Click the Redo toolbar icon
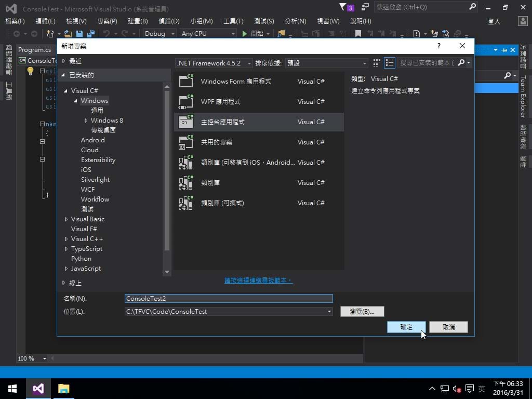The image size is (532, 399). 125,34
